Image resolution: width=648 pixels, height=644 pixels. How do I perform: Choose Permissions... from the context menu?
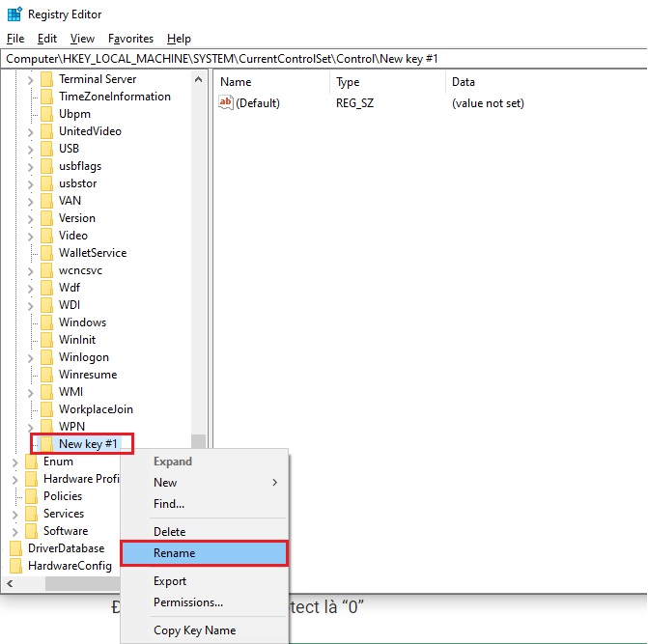click(188, 602)
